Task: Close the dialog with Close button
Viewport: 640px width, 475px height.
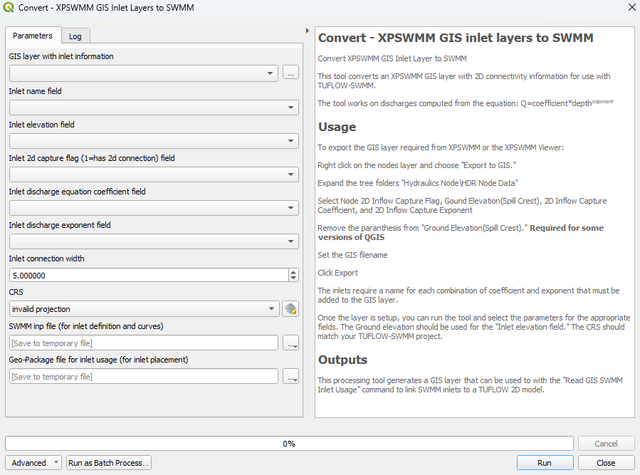Action: pyautogui.click(x=605, y=463)
